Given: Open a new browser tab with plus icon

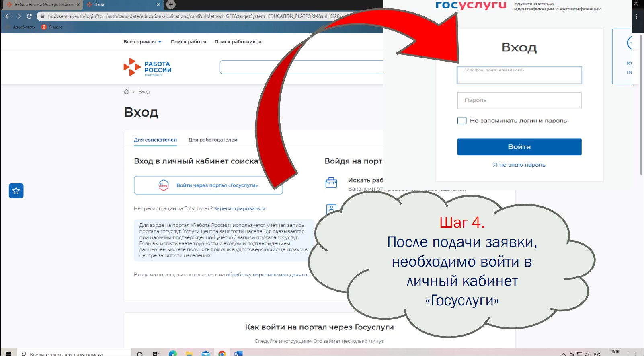Looking at the screenshot, I should [171, 4].
